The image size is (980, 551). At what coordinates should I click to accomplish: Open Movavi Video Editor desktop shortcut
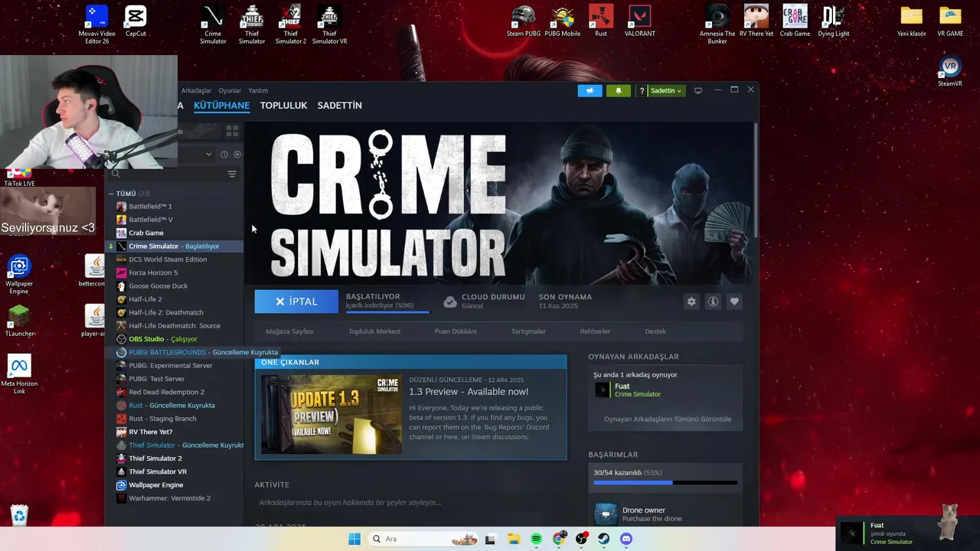(96, 24)
